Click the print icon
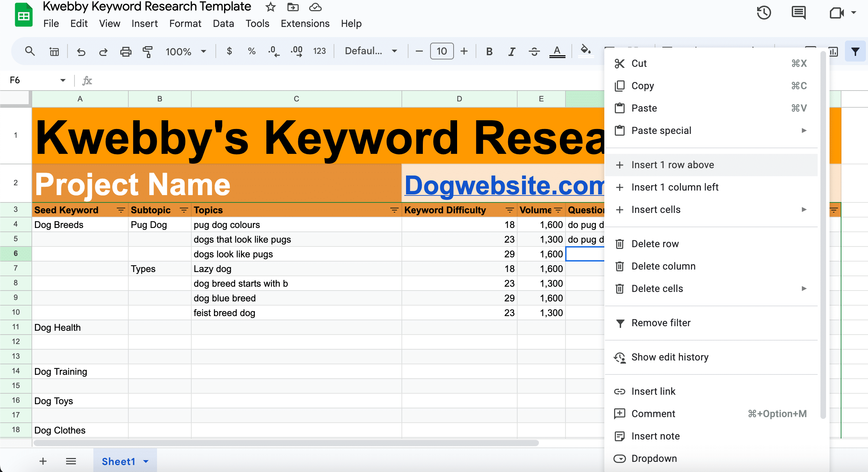 [126, 52]
